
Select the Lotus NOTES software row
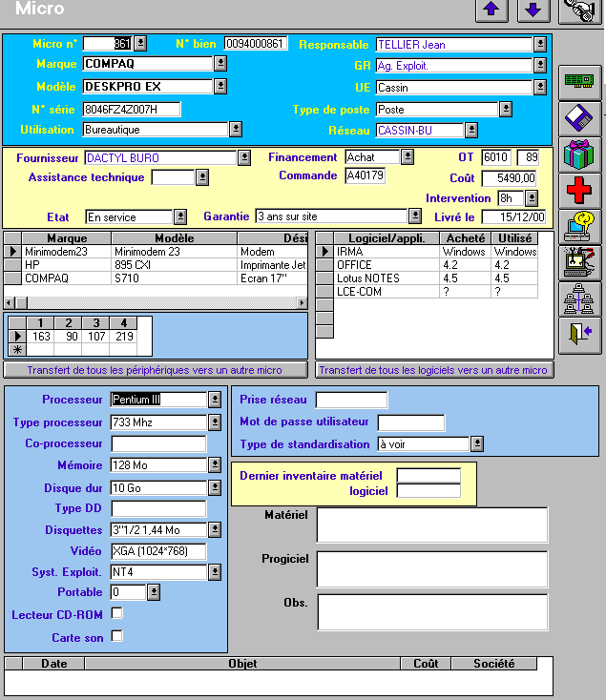427,278
